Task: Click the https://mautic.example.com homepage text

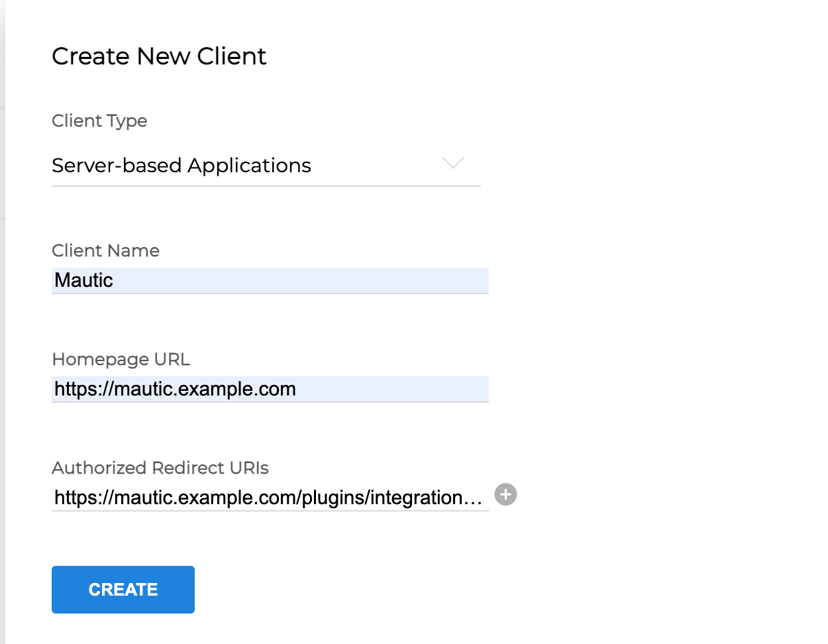Action: pyautogui.click(x=175, y=389)
